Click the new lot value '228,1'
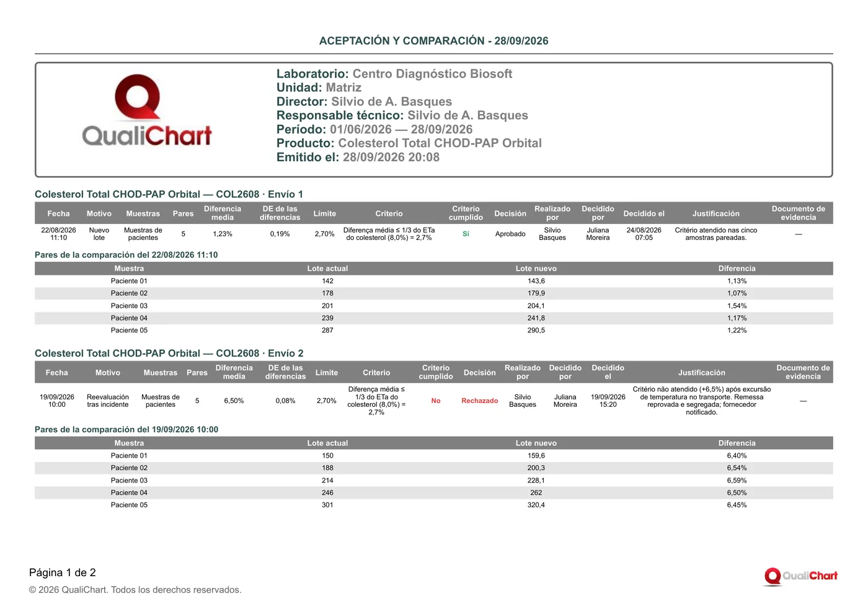Screen dimensions: 868x614 click(x=536, y=481)
